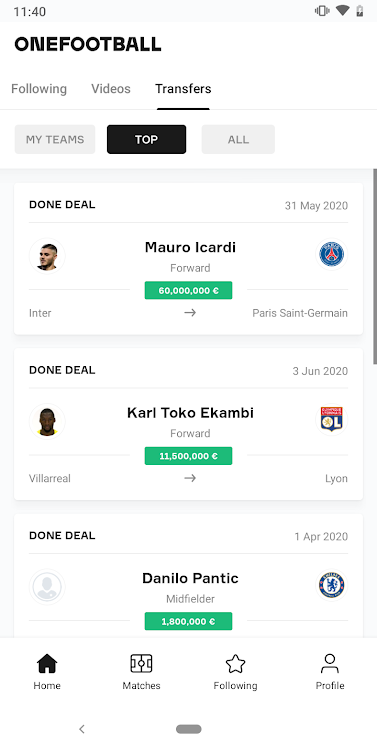Select the TOP filter
Image resolution: width=377 pixels, height=754 pixels.
click(146, 139)
